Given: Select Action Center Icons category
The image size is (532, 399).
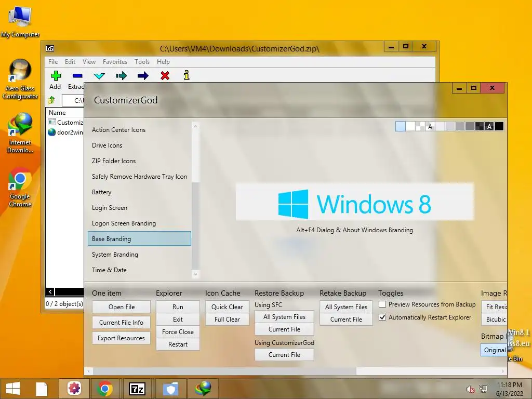Looking at the screenshot, I should (x=139, y=129).
